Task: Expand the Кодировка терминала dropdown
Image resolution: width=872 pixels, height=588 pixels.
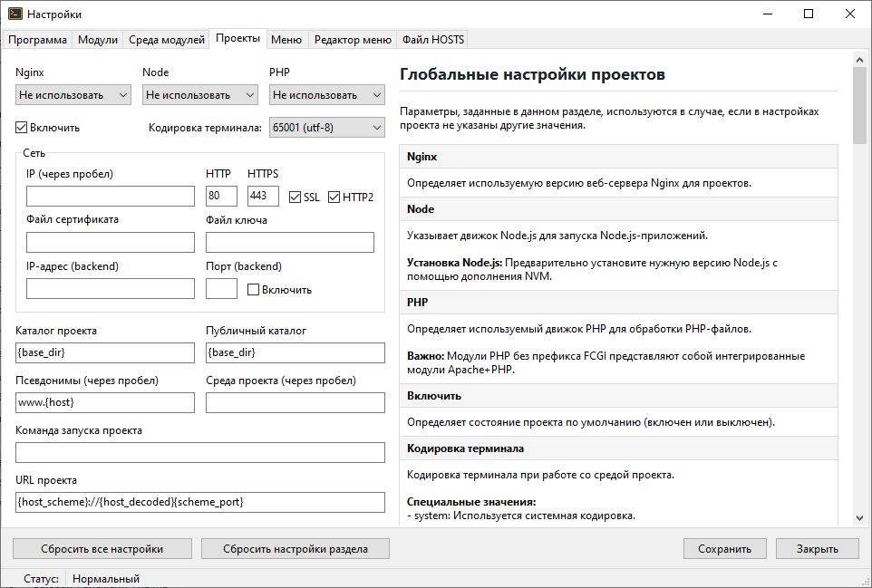Action: (x=327, y=128)
